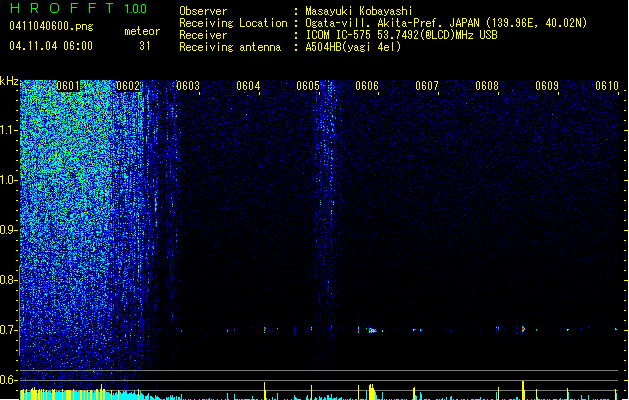
Task: Click the 'Receiver' field label
Action: coord(203,35)
